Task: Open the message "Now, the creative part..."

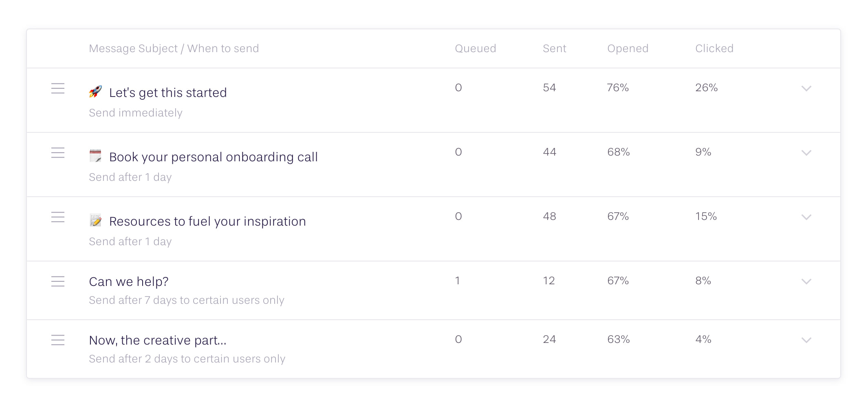Action: coord(159,340)
